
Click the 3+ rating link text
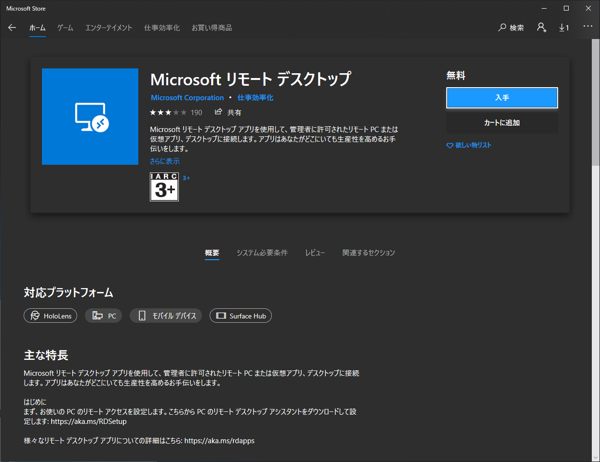click(x=186, y=178)
